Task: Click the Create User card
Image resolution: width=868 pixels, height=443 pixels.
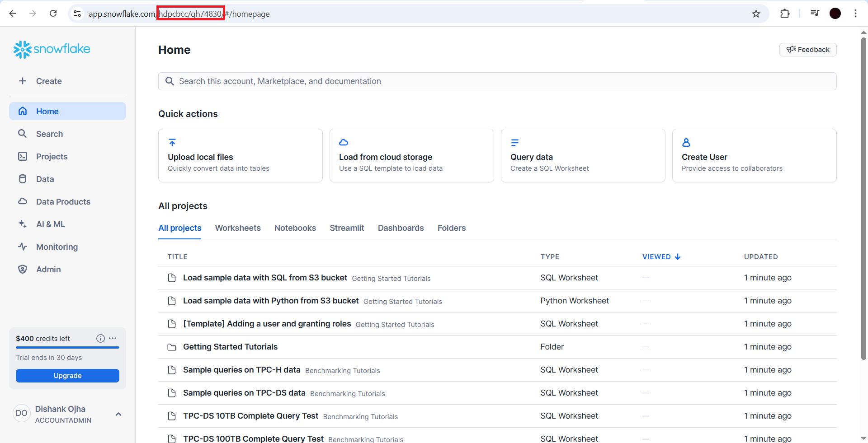Action: click(x=755, y=156)
